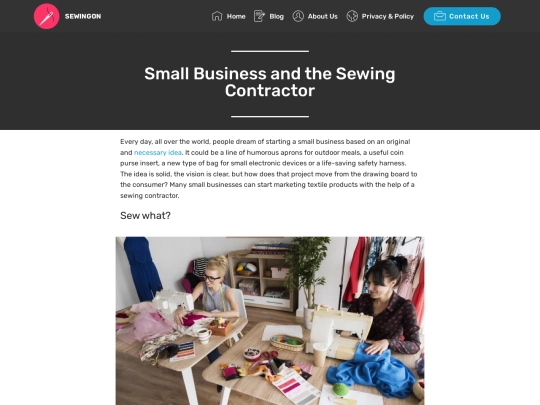Click the intro paragraph about sewing contractors

[269, 168]
